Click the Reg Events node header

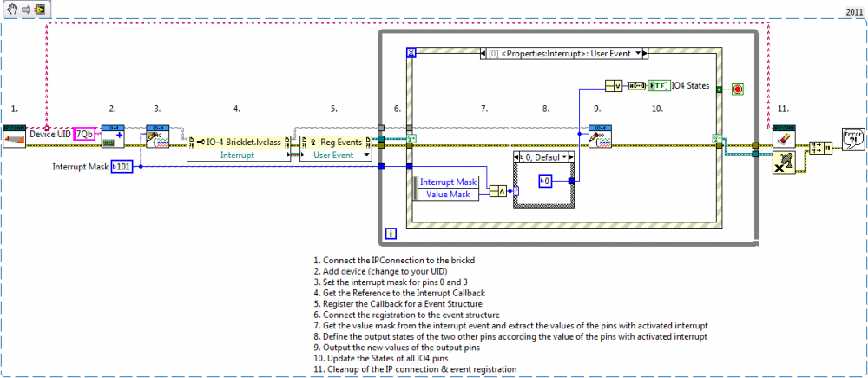335,142
